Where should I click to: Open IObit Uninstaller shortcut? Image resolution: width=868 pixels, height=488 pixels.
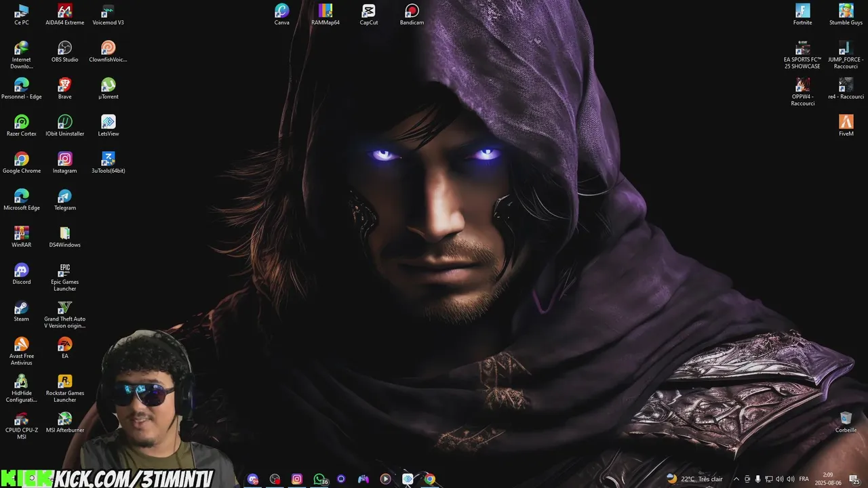point(65,126)
